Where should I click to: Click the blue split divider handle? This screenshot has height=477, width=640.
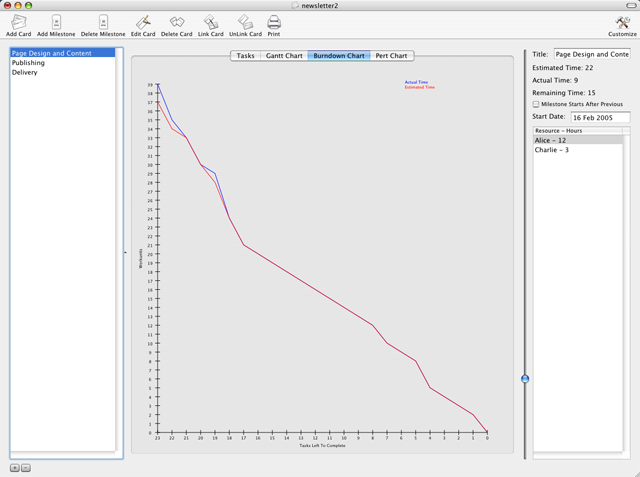tap(525, 379)
